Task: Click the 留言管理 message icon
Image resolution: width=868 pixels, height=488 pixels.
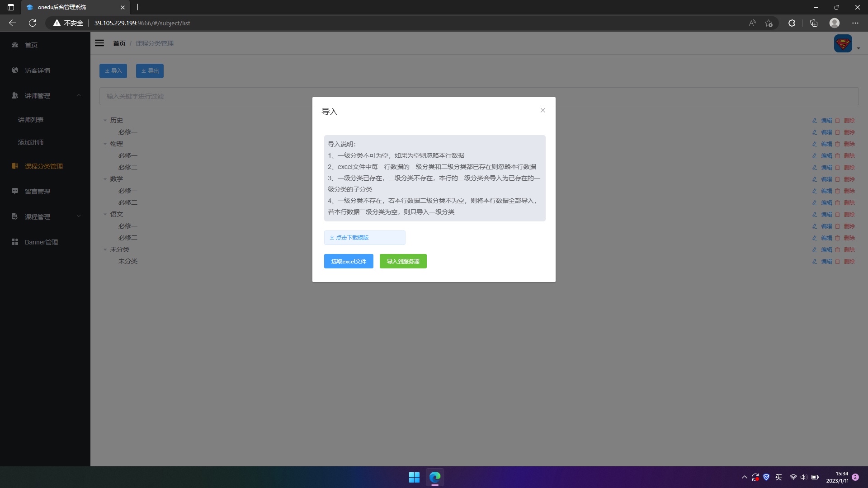Action: click(x=15, y=191)
